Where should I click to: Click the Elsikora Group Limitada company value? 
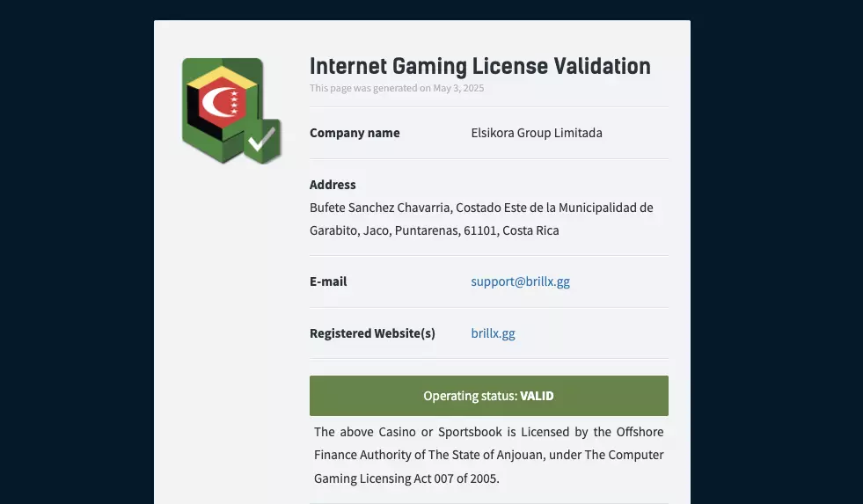click(x=537, y=133)
